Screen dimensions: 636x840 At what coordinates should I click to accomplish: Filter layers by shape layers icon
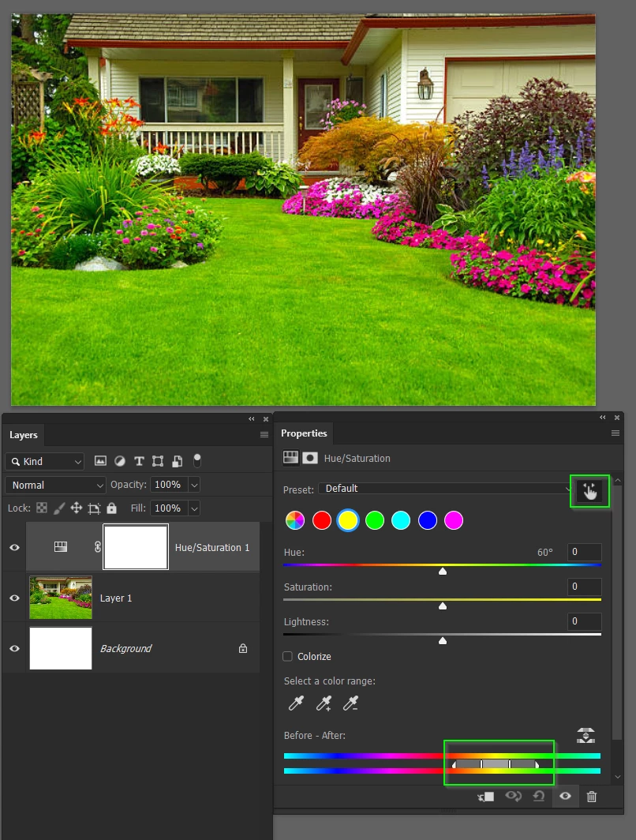[x=158, y=461]
